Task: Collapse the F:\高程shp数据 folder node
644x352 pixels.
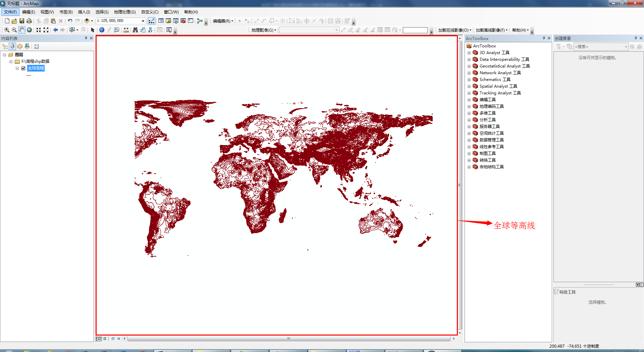Action: tap(11, 61)
